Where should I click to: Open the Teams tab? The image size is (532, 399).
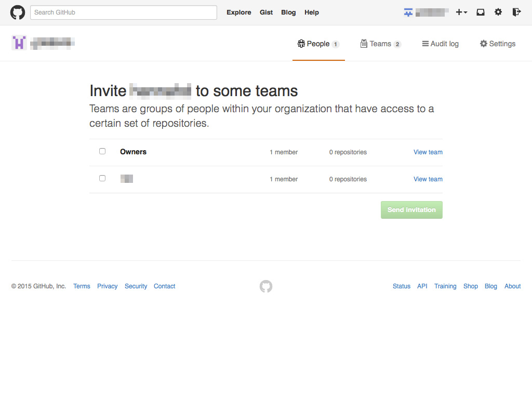[x=380, y=44]
